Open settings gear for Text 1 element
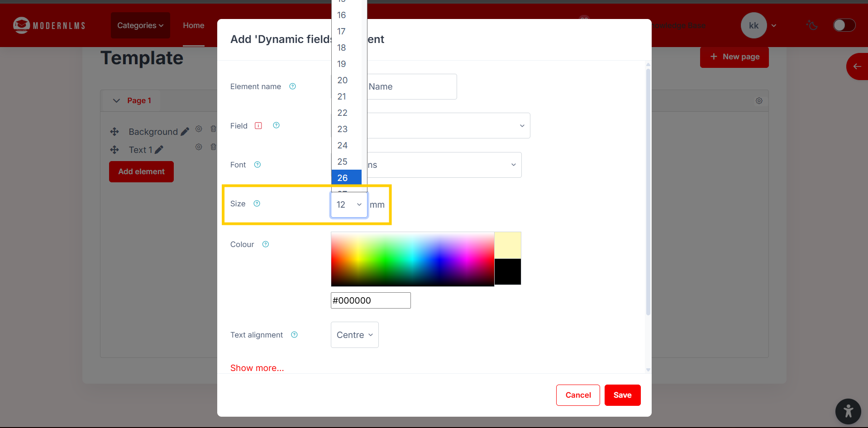This screenshot has width=868, height=428. pyautogui.click(x=199, y=147)
